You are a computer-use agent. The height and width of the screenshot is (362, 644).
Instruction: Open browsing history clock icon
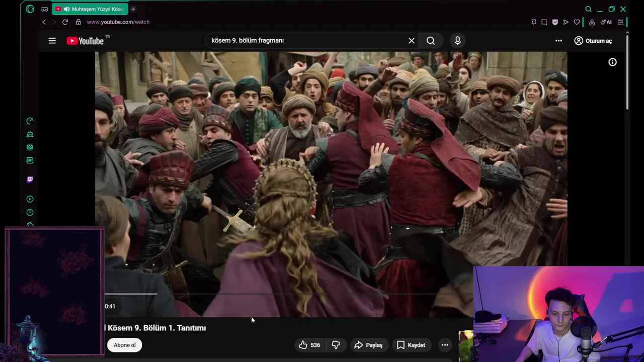click(30, 212)
